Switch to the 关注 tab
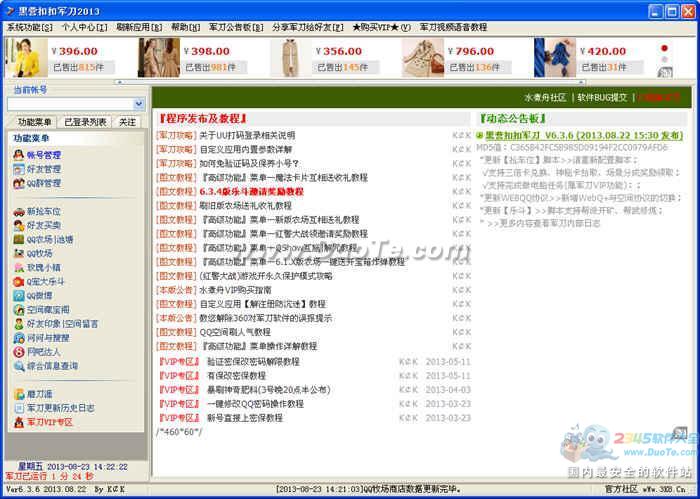Image resolution: width=700 pixels, height=499 pixels. [x=127, y=122]
